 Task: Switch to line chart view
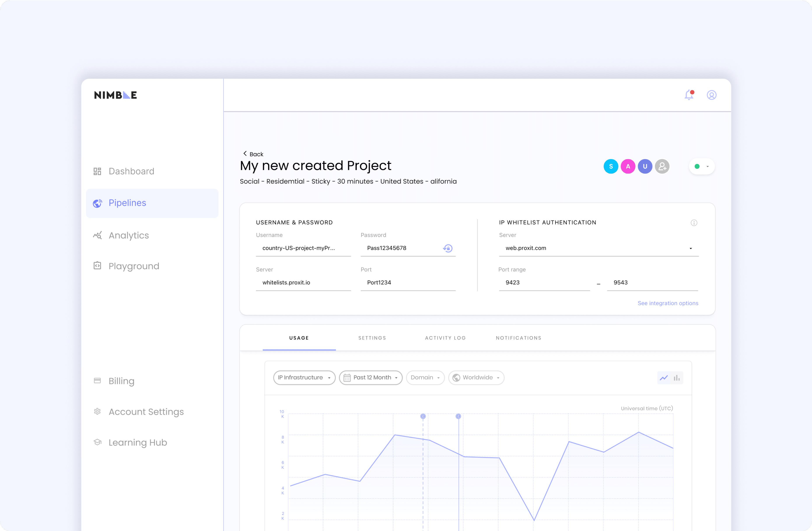[664, 378]
